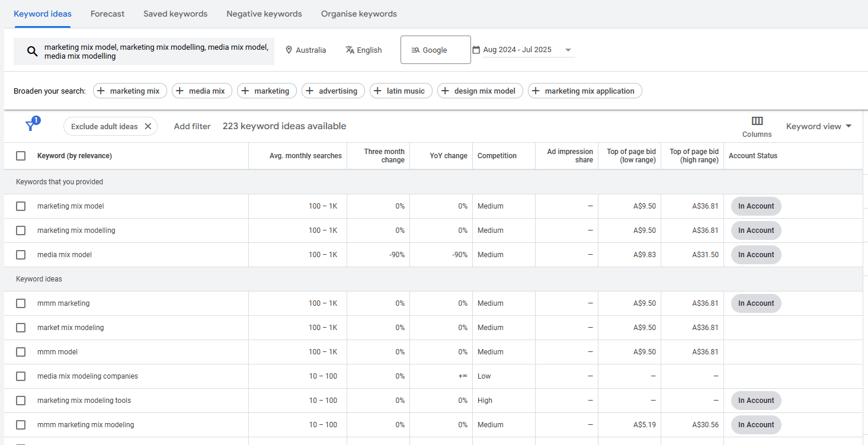Click the search magnifier icon
Viewport: 868px width, 445px height.
coord(33,51)
